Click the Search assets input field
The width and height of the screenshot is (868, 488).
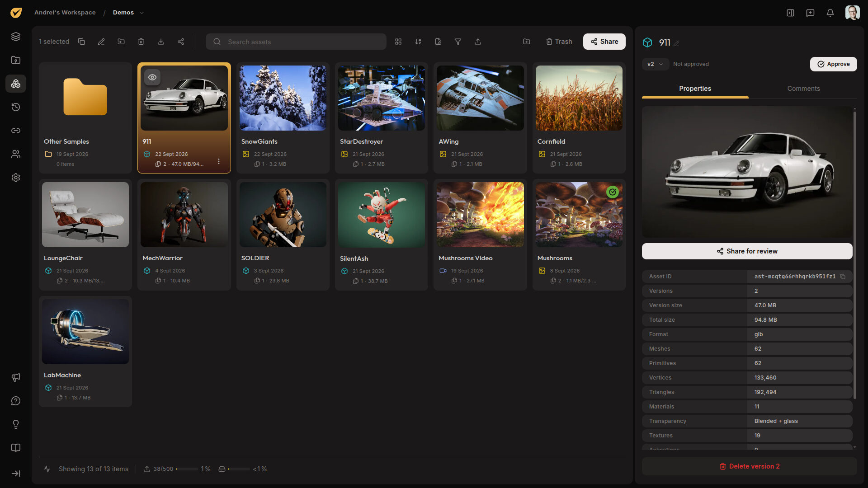(x=296, y=42)
